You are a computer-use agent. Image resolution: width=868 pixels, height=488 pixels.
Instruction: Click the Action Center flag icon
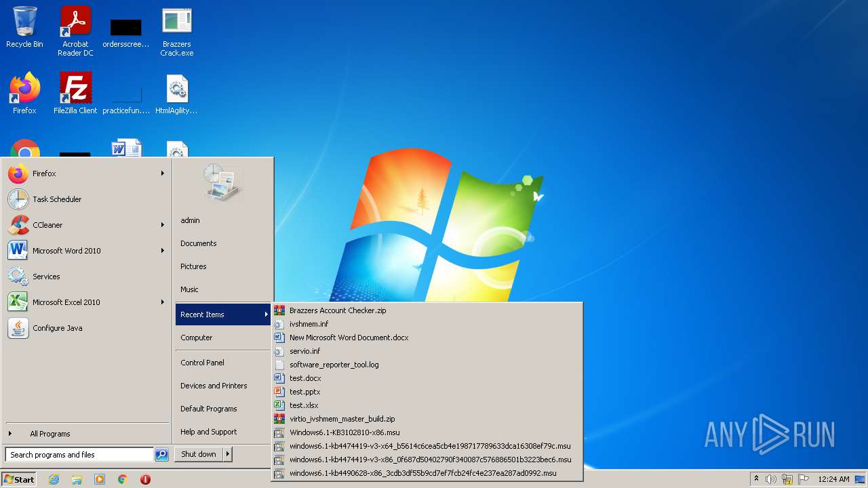click(x=803, y=479)
